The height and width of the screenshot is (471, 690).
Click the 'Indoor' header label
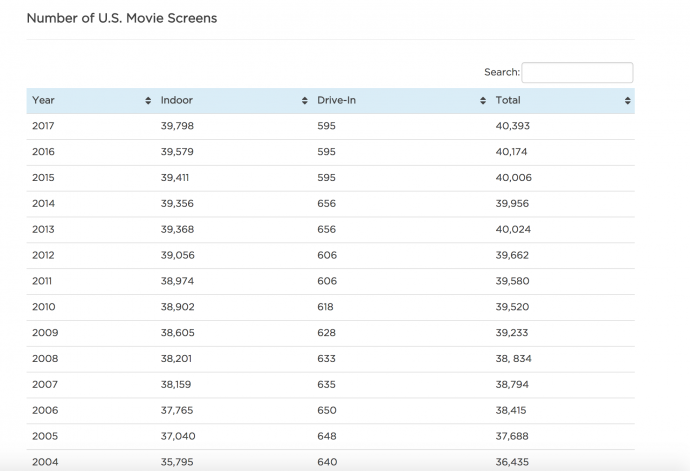click(x=177, y=100)
